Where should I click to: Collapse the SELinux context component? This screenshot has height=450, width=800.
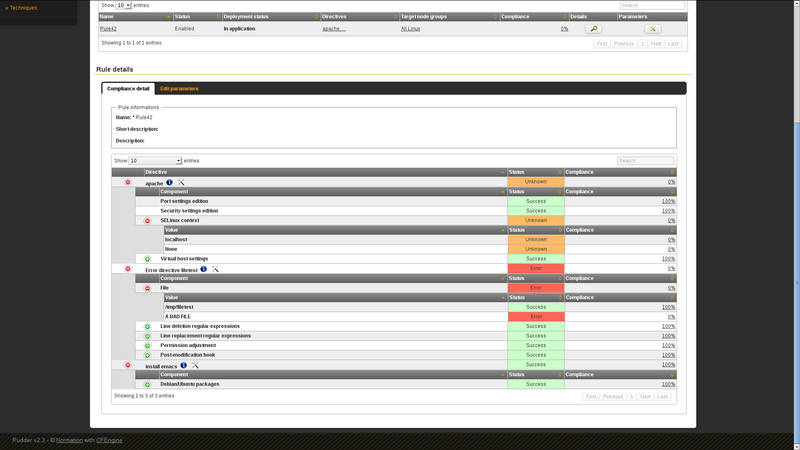[147, 221]
